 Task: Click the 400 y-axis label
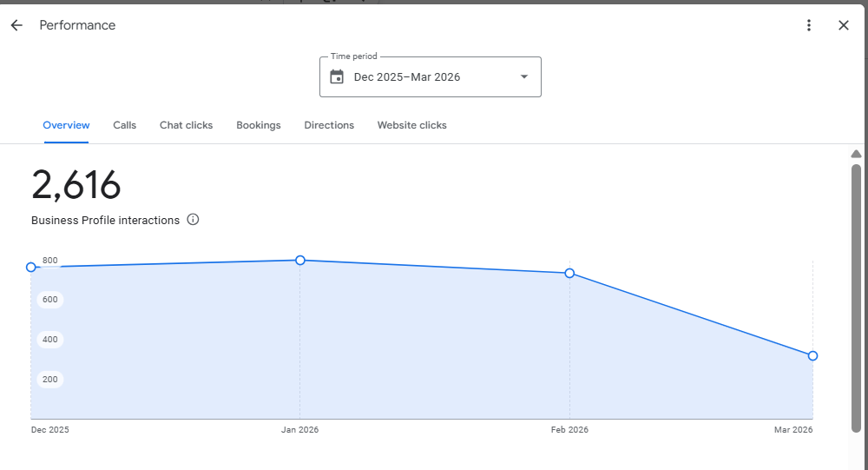coord(49,339)
